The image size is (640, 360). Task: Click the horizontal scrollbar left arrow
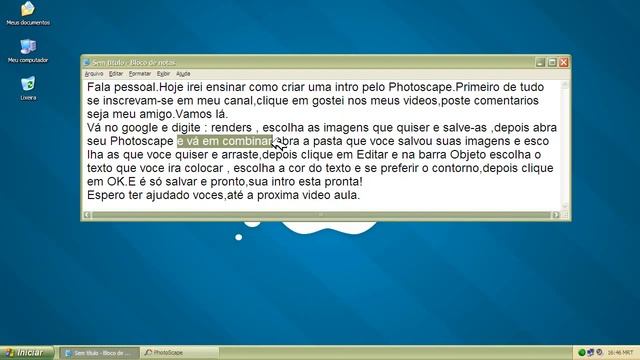click(x=87, y=215)
